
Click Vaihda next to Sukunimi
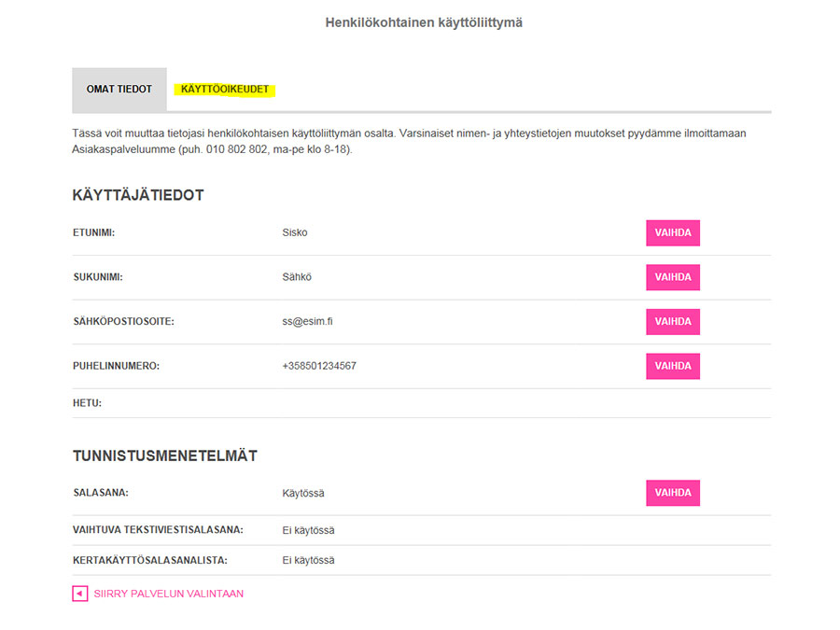(x=673, y=277)
